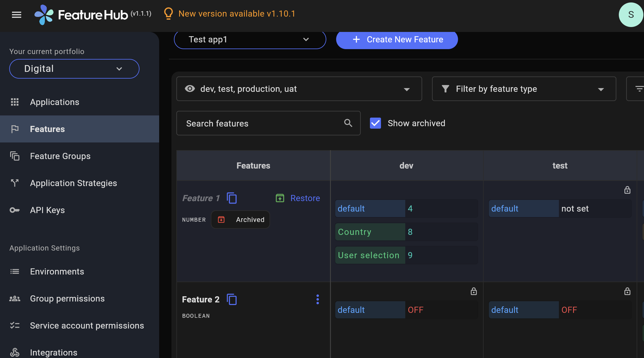This screenshot has width=644, height=358.
Task: Click the Feature 1 name
Action: tap(201, 198)
